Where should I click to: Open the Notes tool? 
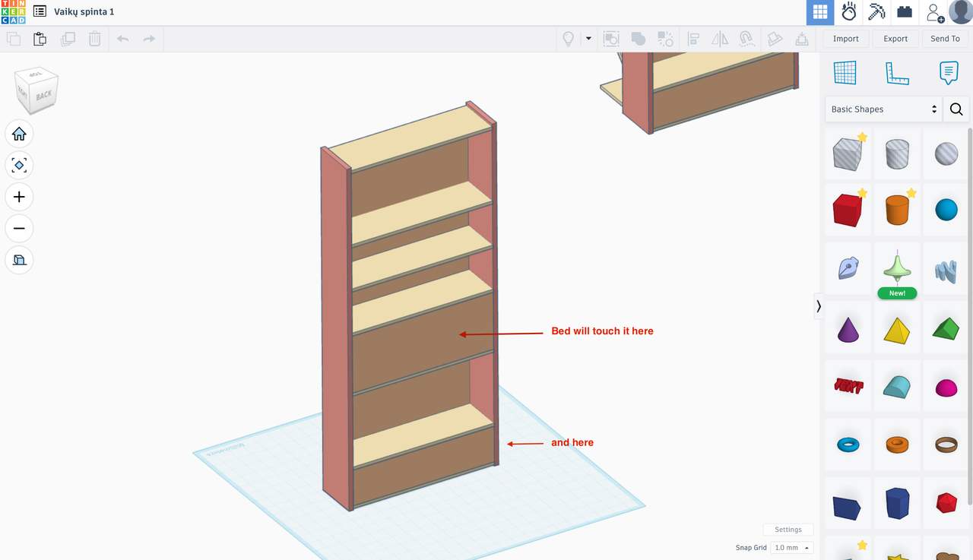pos(948,73)
